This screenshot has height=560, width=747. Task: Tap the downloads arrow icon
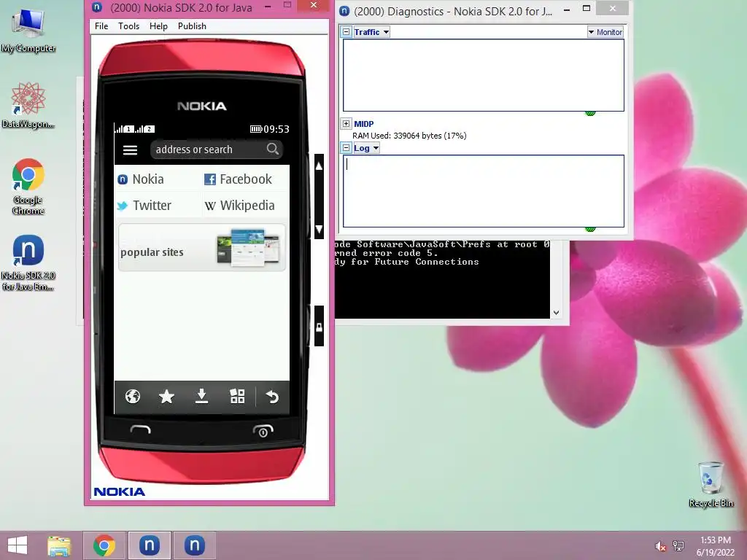coord(201,396)
